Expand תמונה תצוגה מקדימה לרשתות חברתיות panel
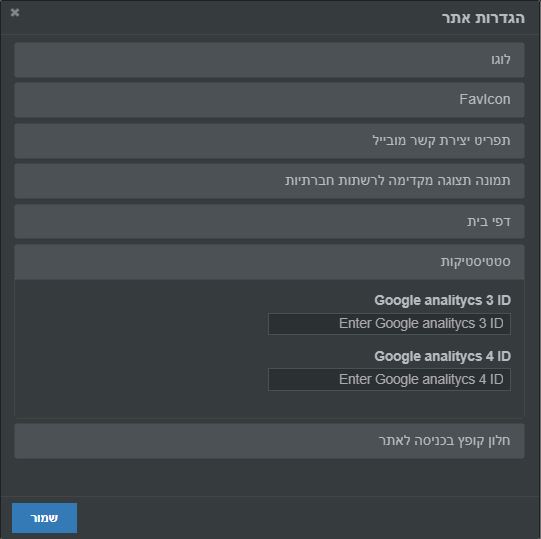The image size is (541, 539). coord(269,181)
